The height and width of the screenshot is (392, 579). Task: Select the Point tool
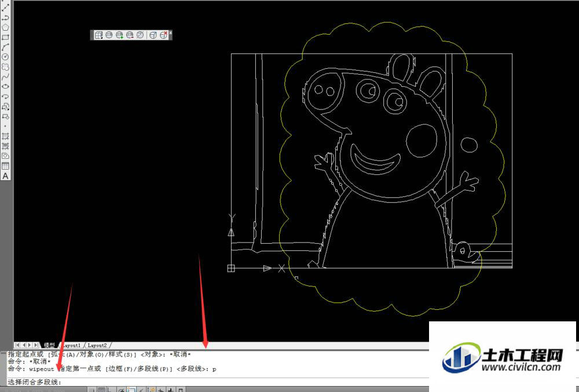(5, 126)
